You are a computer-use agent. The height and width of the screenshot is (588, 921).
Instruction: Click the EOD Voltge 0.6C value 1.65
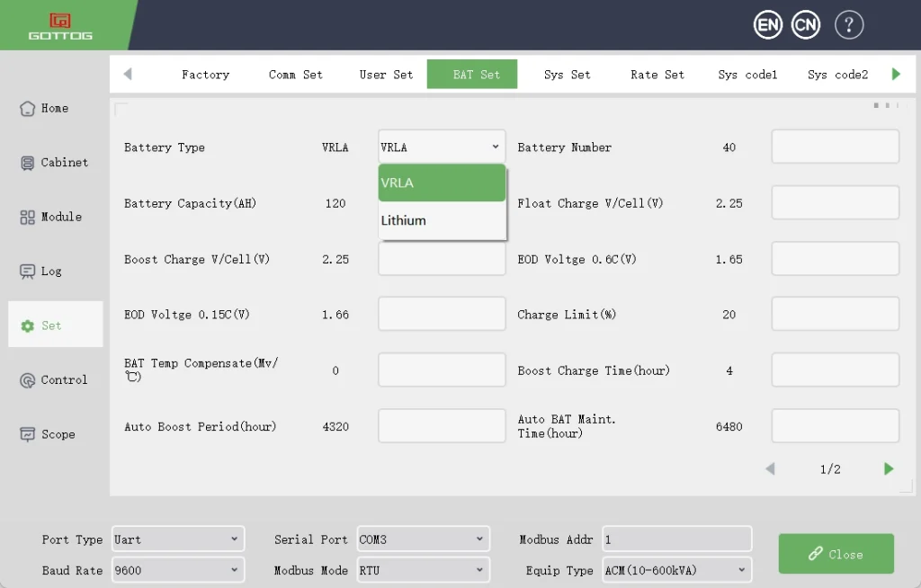click(x=729, y=259)
